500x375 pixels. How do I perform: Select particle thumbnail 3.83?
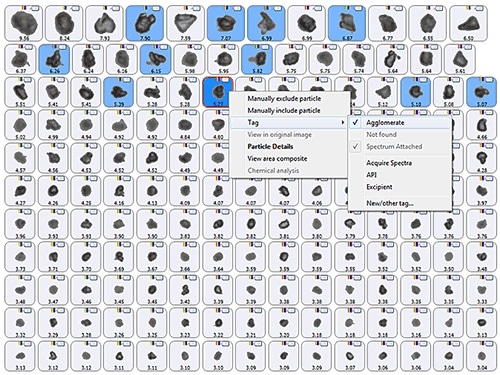(185, 224)
